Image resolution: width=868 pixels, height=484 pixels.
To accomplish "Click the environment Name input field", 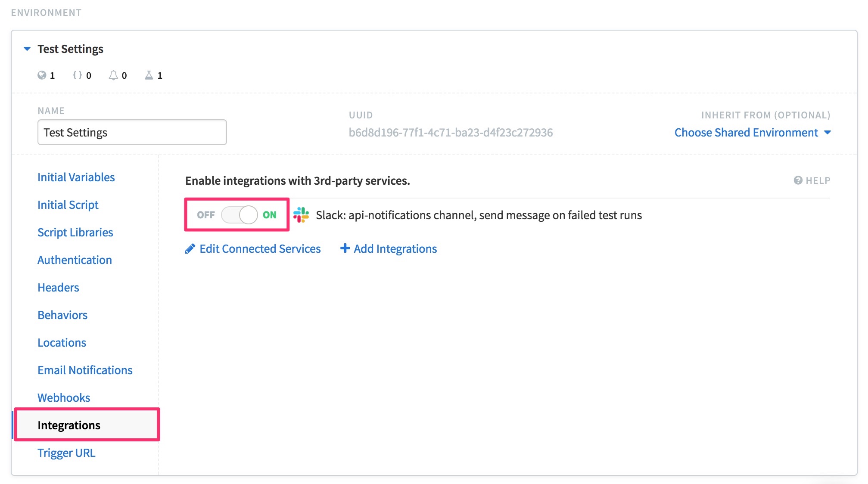I will tap(132, 132).
